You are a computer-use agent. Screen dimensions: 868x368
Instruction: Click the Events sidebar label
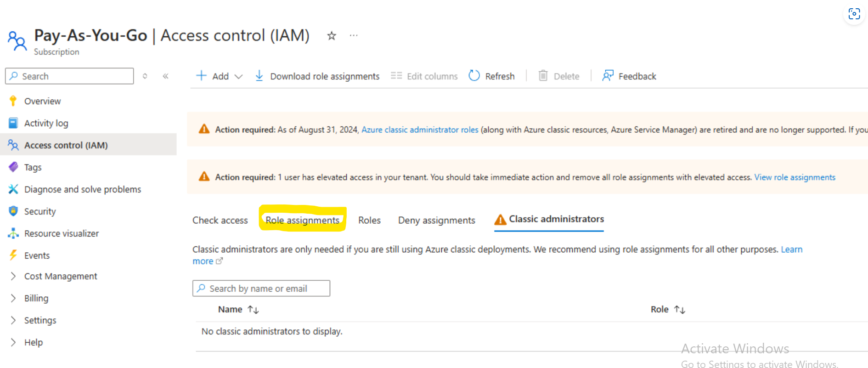[37, 255]
